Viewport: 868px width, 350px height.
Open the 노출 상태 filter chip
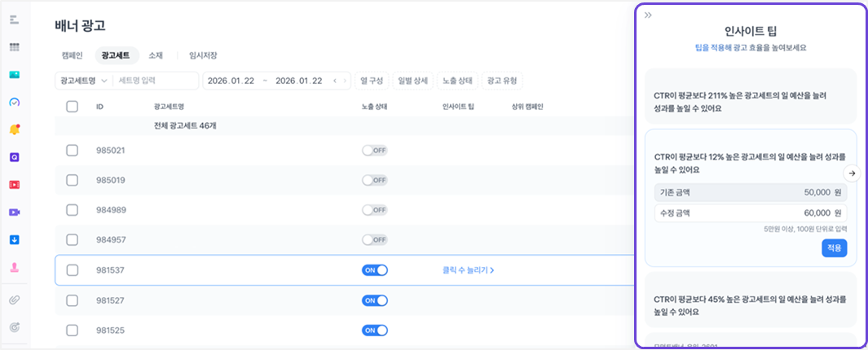coord(457,81)
